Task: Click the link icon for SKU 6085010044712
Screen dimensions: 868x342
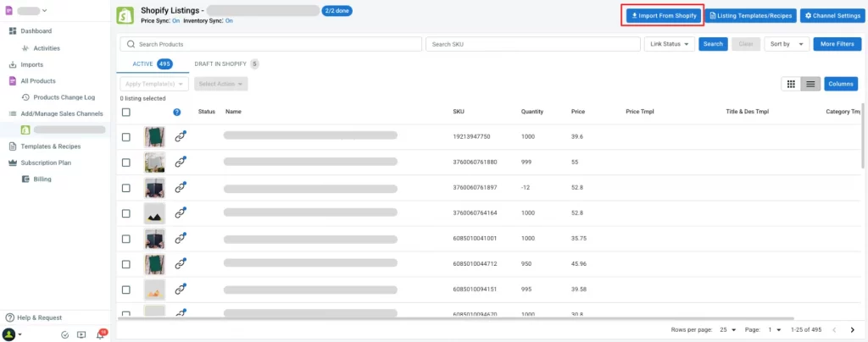Action: coord(180,264)
